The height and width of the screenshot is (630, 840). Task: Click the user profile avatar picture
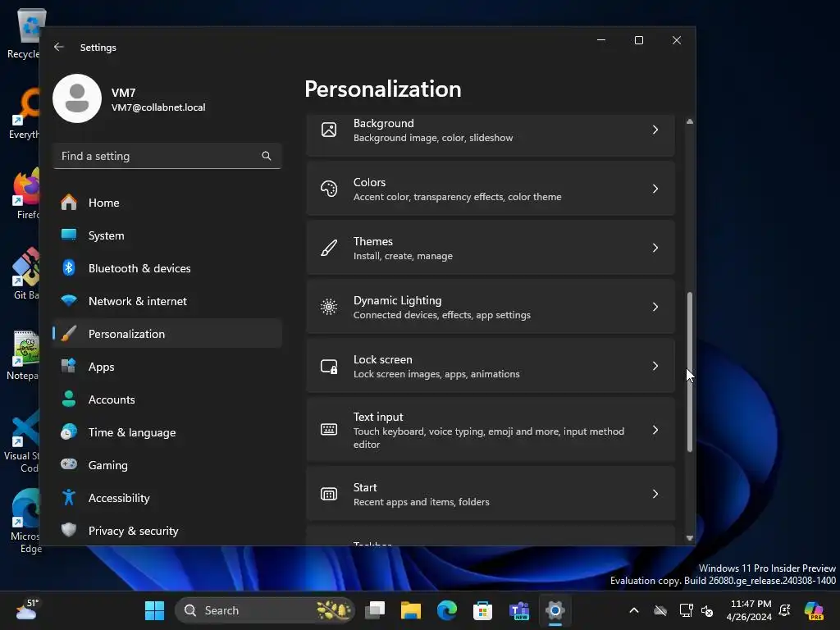coord(77,98)
